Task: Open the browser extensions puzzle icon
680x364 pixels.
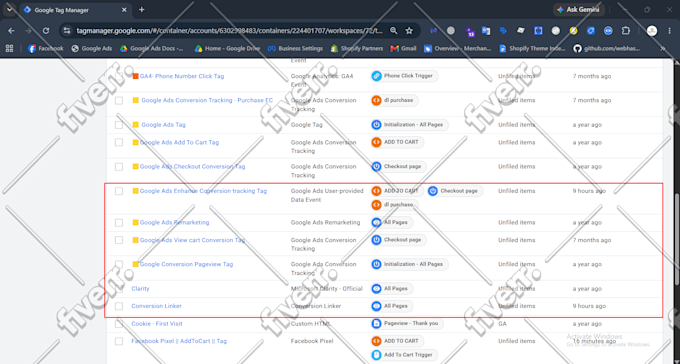Action: pos(626,31)
